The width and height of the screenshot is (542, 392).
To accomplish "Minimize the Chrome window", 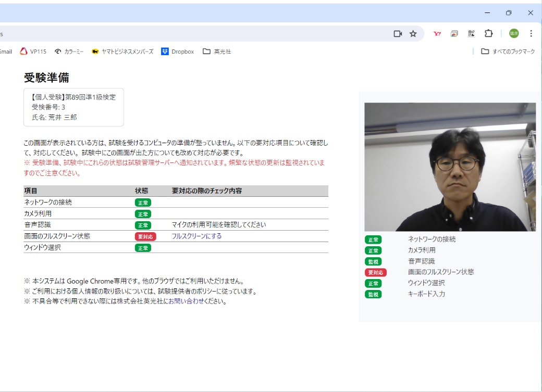I will click(487, 13).
